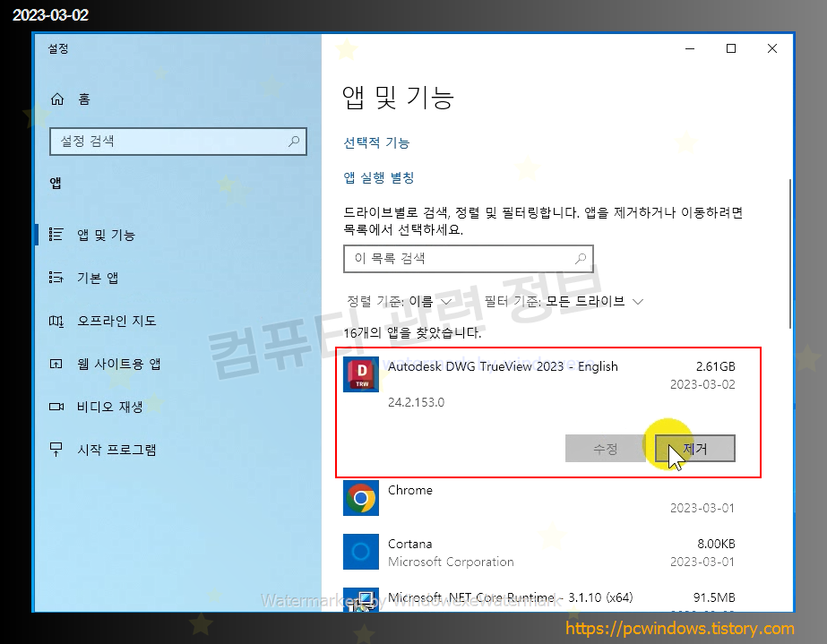Open the 정렬 기준 이름 sort dropdown
Screen dimensions: 827x644
coord(400,301)
